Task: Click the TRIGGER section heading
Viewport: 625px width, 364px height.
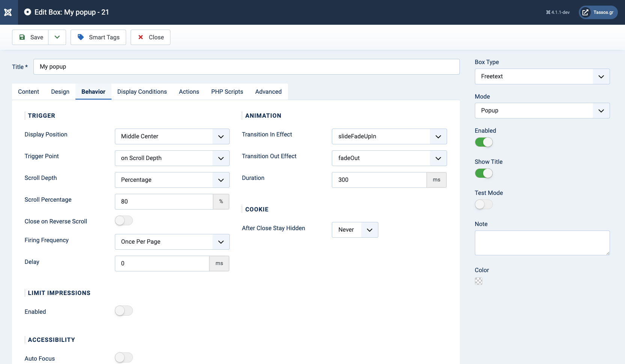Action: pyautogui.click(x=41, y=116)
